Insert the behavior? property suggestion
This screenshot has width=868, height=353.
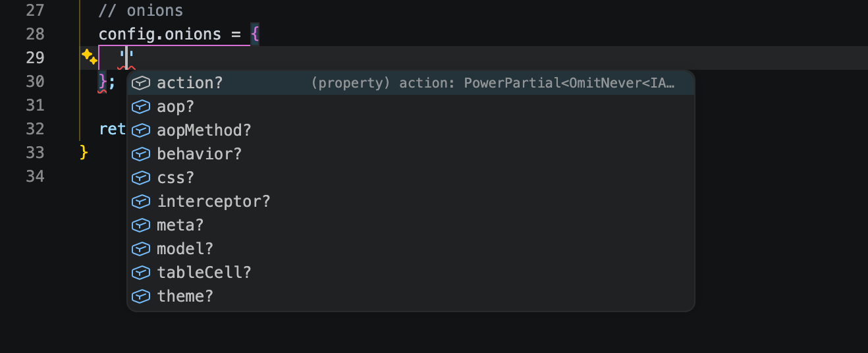click(x=199, y=154)
